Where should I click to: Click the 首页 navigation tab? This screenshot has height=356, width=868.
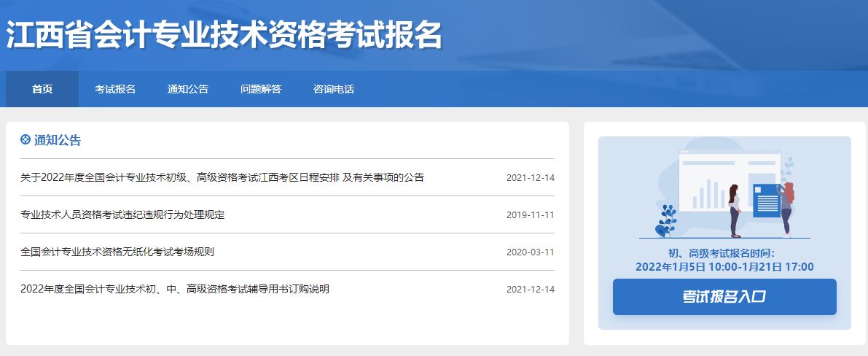tap(42, 89)
